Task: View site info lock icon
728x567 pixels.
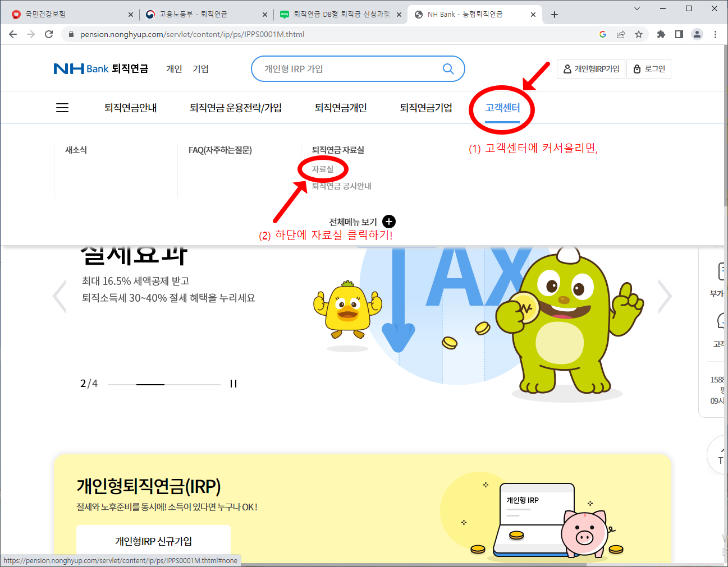Action: click(71, 34)
